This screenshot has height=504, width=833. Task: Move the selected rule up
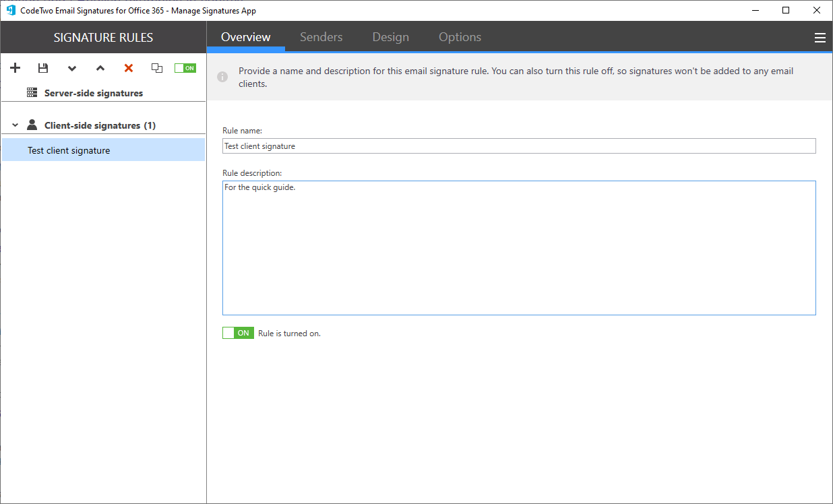point(100,69)
